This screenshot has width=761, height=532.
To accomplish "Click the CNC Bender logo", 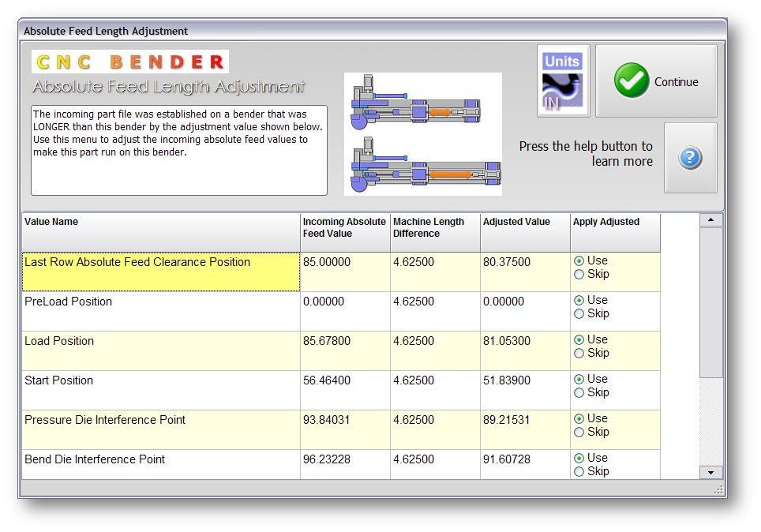I will (x=130, y=62).
